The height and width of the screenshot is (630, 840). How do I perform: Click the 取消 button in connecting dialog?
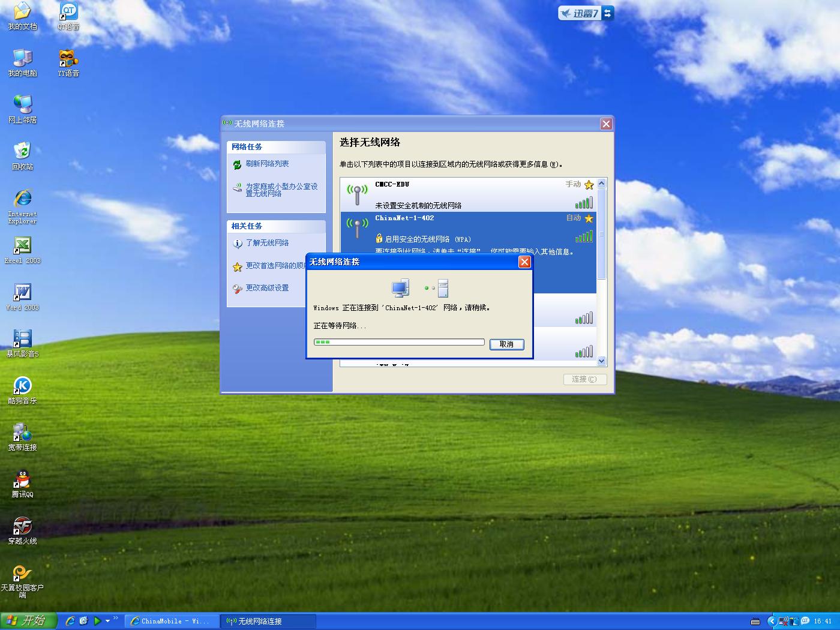coord(507,344)
